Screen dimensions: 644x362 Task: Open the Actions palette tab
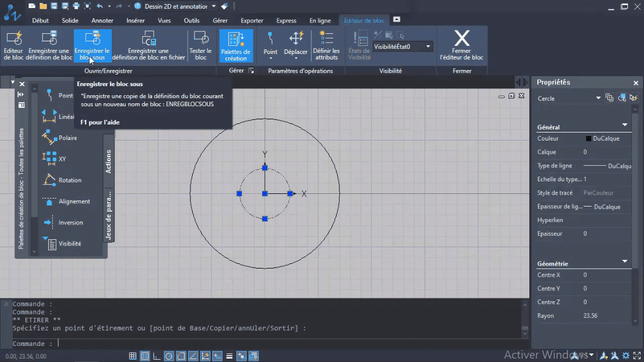(108, 162)
